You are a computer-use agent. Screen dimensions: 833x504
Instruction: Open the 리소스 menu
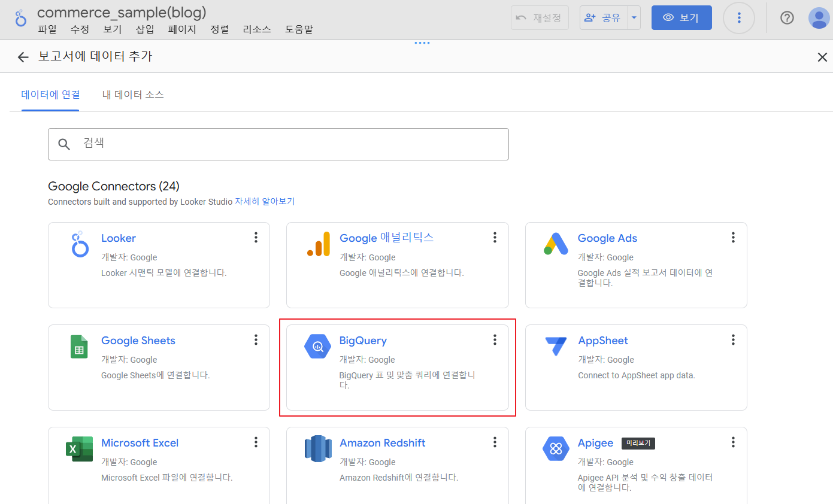(257, 29)
